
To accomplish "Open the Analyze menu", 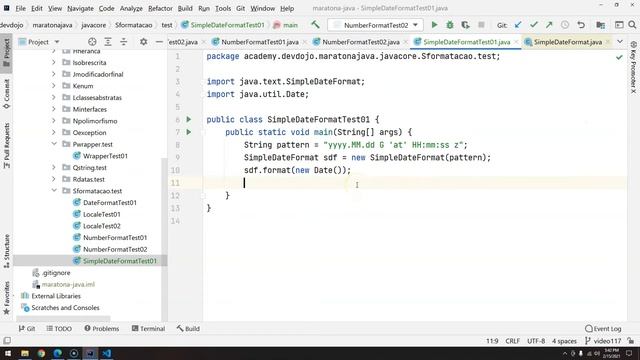I will [x=131, y=8].
